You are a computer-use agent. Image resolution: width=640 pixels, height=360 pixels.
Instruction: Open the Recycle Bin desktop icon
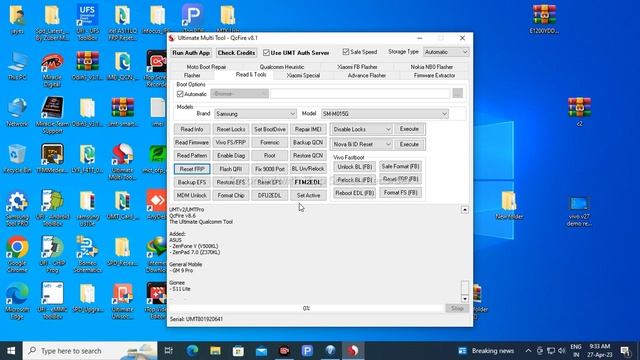pos(17,159)
